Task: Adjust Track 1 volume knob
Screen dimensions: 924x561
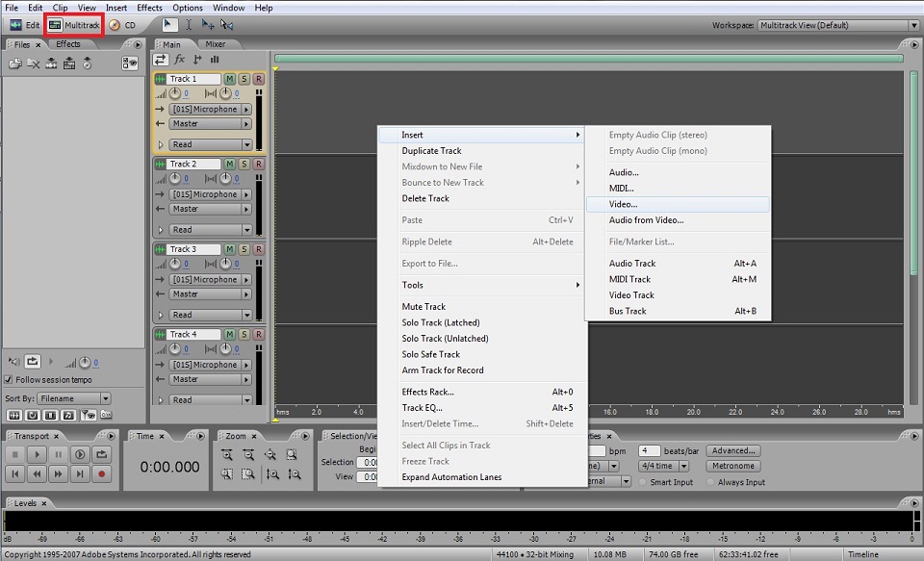Action: (175, 94)
